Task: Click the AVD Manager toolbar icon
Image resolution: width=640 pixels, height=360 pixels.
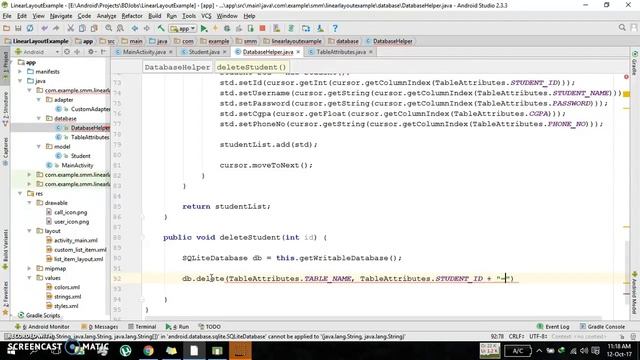Action: (x=277, y=28)
